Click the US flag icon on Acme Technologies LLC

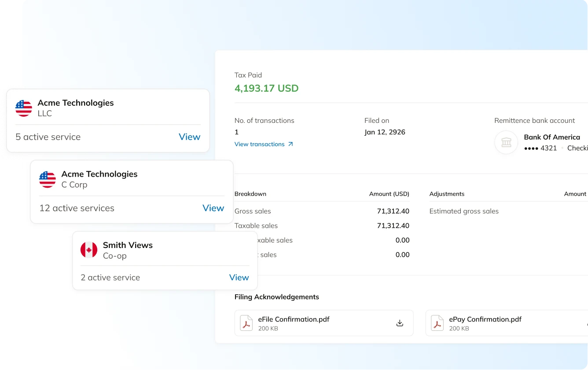24,108
